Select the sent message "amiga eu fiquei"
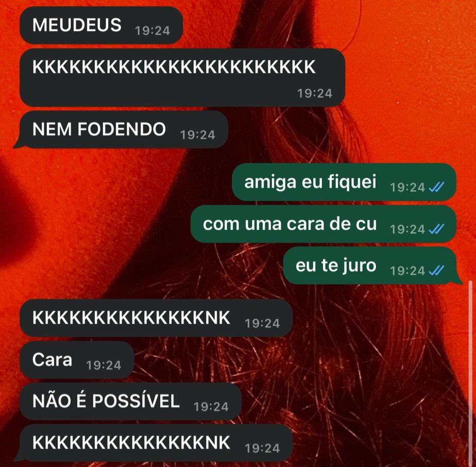The width and height of the screenshot is (476, 467). point(344,182)
